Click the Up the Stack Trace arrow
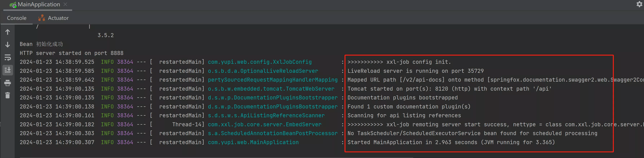 tap(8, 32)
